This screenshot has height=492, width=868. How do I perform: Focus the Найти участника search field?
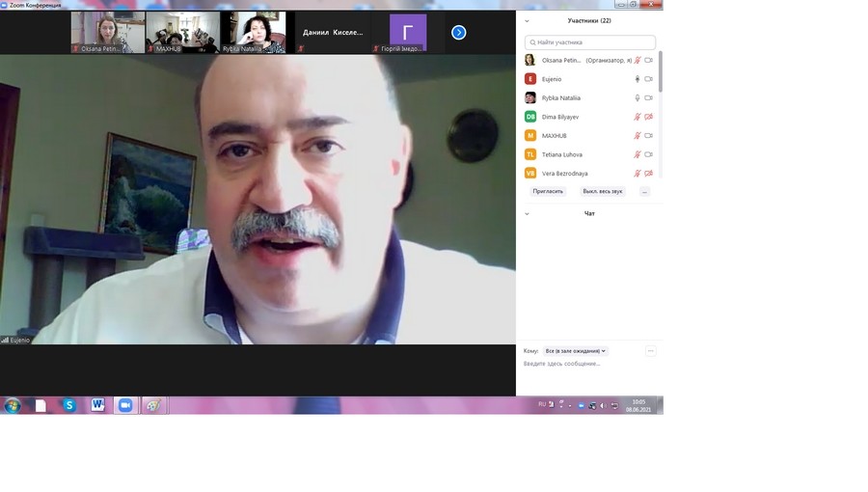(590, 42)
